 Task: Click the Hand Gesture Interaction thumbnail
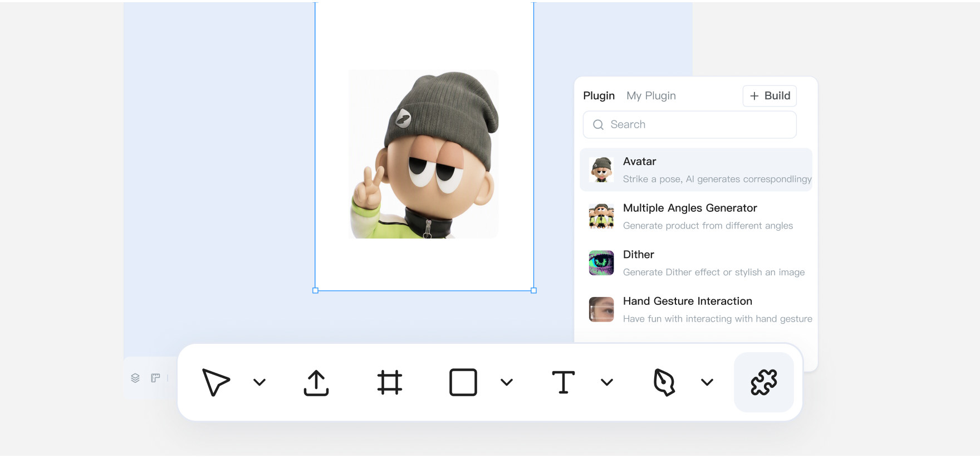click(601, 309)
